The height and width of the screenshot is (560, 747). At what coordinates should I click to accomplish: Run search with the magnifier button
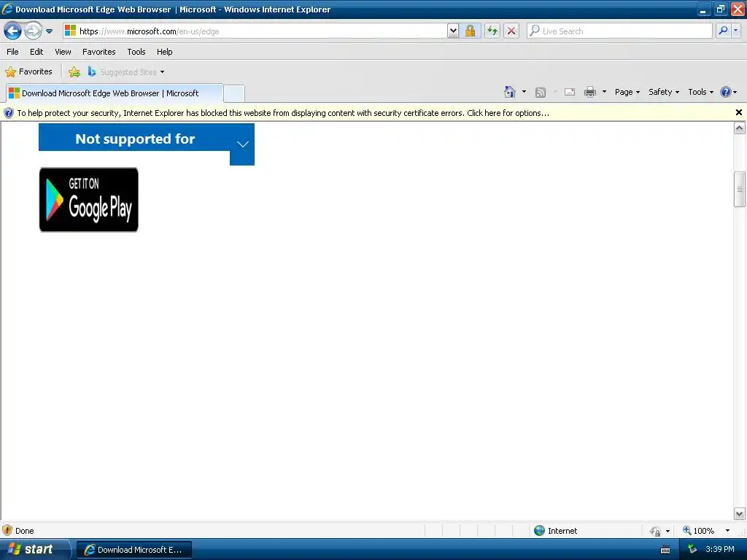(x=723, y=31)
